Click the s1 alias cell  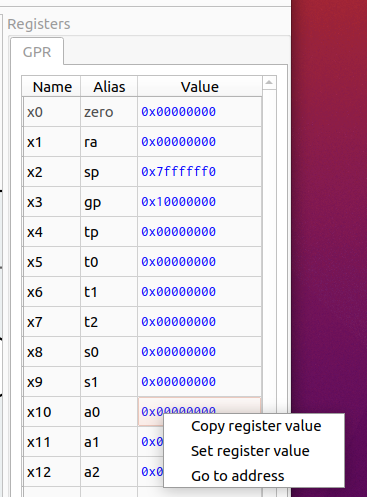(x=109, y=382)
